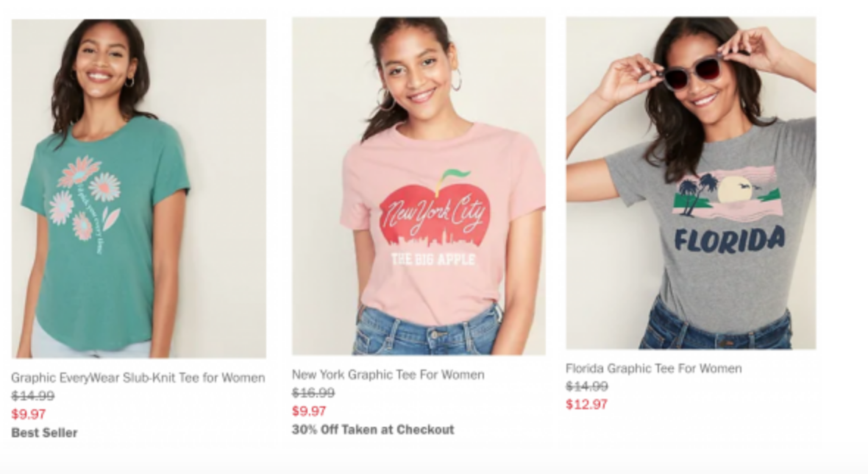Click the crossed-out $16.99 original price
The image size is (868, 474).
(x=313, y=393)
